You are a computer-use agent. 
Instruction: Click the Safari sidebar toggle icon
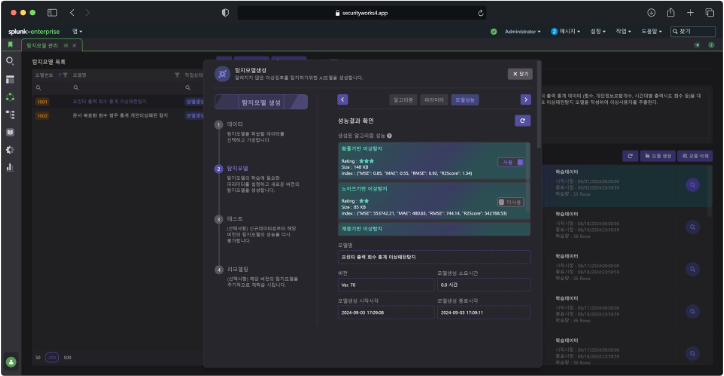(x=52, y=13)
